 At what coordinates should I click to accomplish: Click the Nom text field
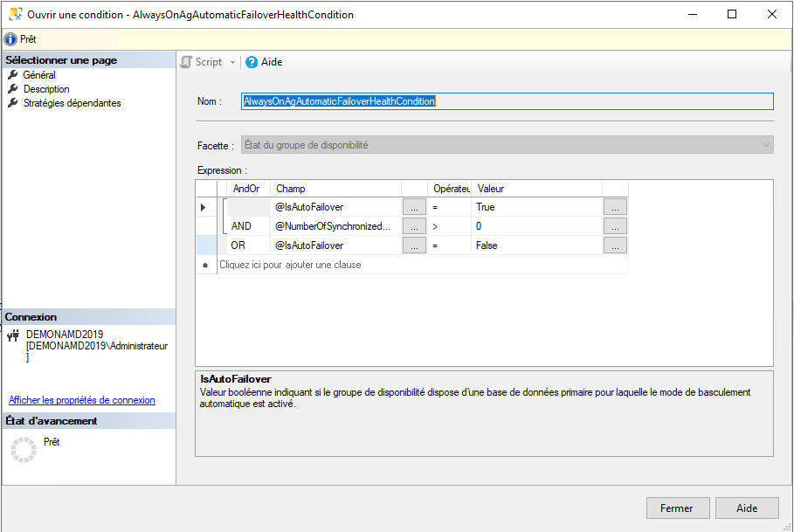click(x=507, y=101)
